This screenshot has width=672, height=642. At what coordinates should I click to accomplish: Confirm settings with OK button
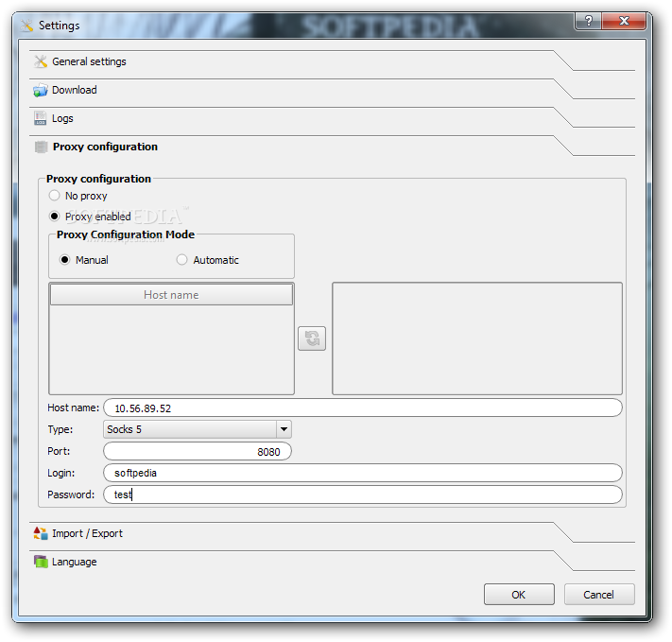coord(519,595)
